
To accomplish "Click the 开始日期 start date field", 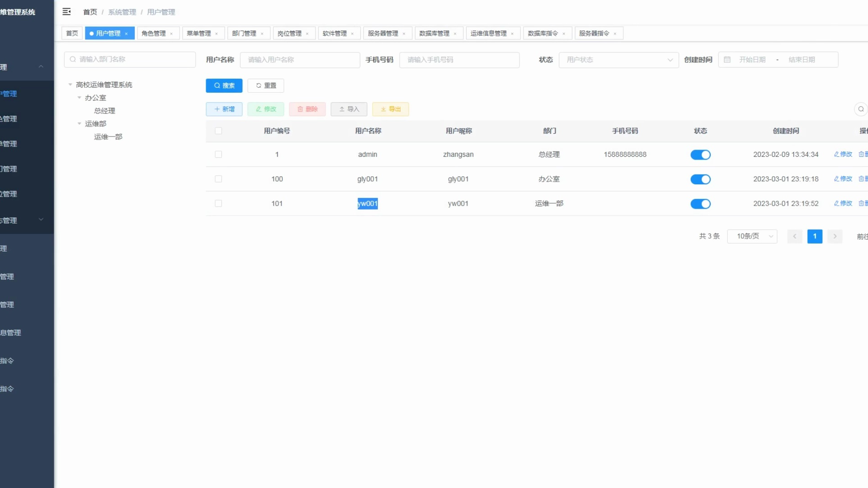I will tap(752, 60).
